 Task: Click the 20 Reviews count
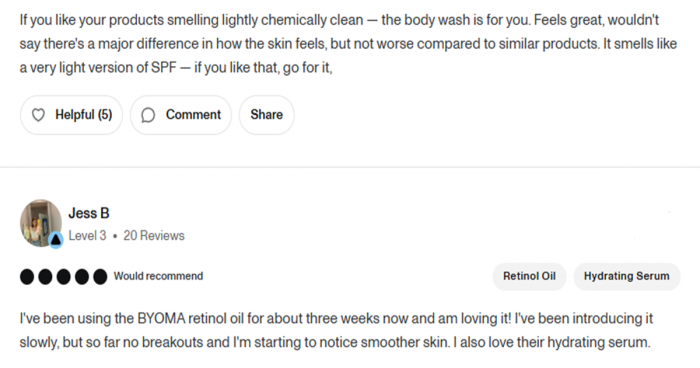[154, 235]
